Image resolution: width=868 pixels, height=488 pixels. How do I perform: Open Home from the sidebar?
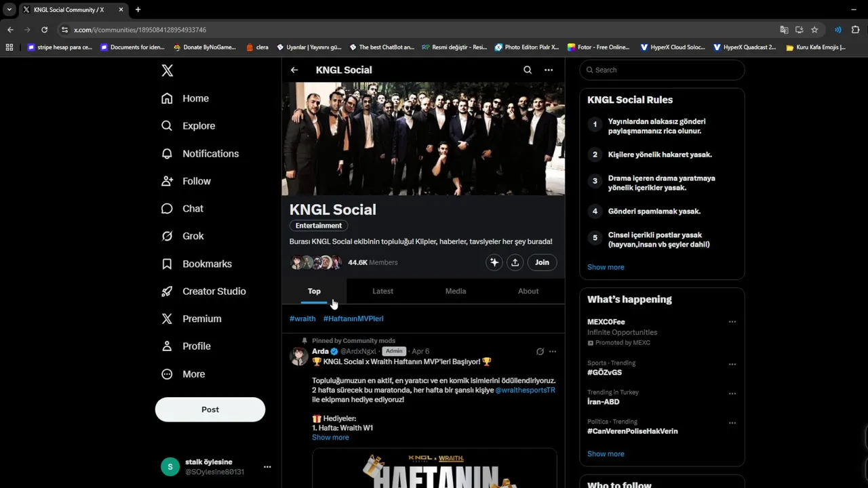point(185,98)
